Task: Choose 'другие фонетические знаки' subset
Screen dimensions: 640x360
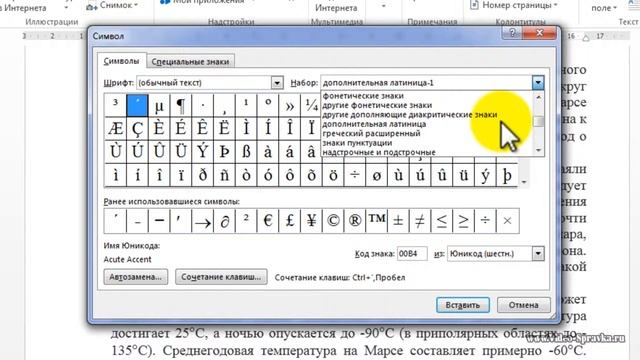Action: tap(377, 105)
